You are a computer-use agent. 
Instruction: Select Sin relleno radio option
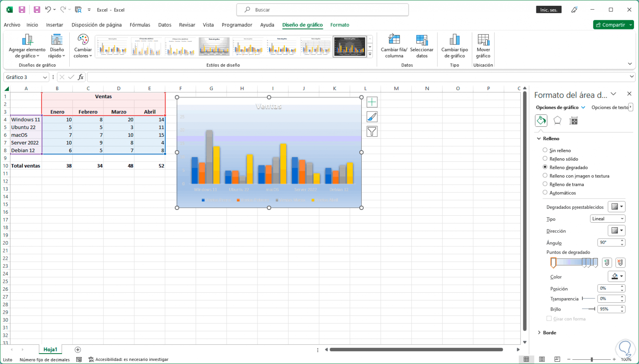tap(545, 150)
